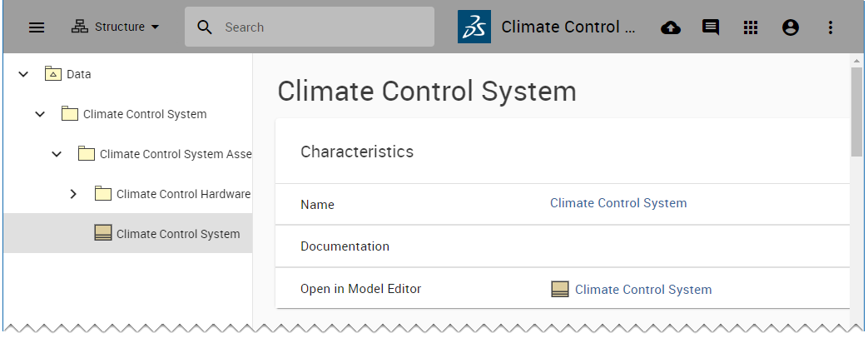This screenshot has width=868, height=338.
Task: Open Climate Control System in Model Editor
Action: (x=642, y=290)
